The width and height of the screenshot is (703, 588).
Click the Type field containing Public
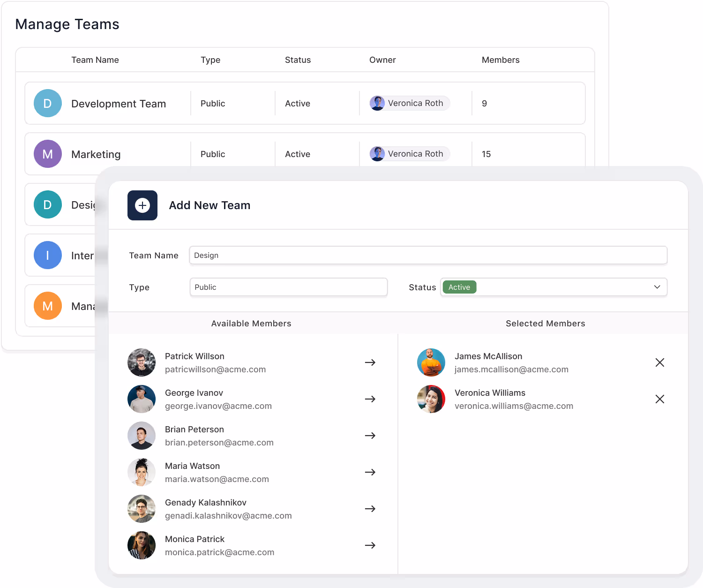[x=289, y=287]
